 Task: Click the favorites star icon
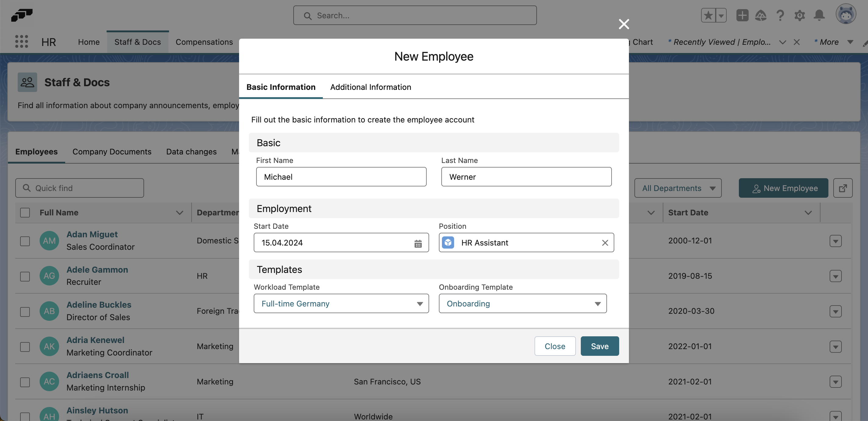click(708, 15)
